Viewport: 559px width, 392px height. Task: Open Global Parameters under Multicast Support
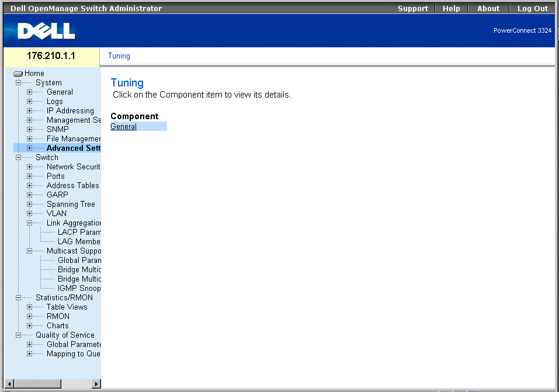(79, 261)
